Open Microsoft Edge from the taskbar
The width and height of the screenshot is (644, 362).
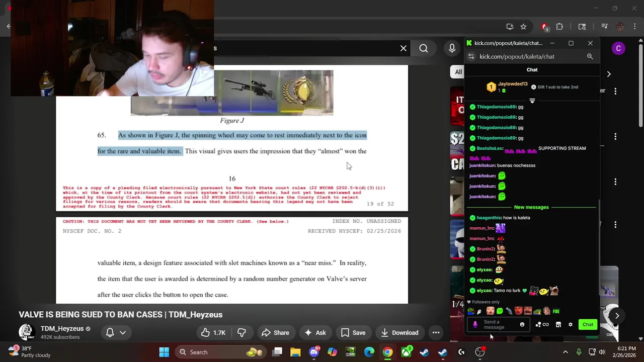369,352
